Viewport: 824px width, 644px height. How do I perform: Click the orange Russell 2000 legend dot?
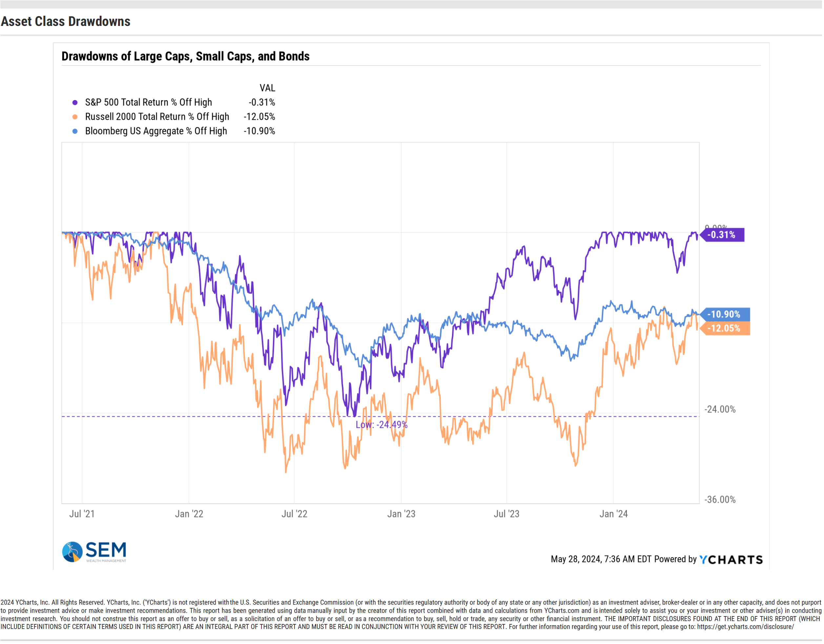75,117
